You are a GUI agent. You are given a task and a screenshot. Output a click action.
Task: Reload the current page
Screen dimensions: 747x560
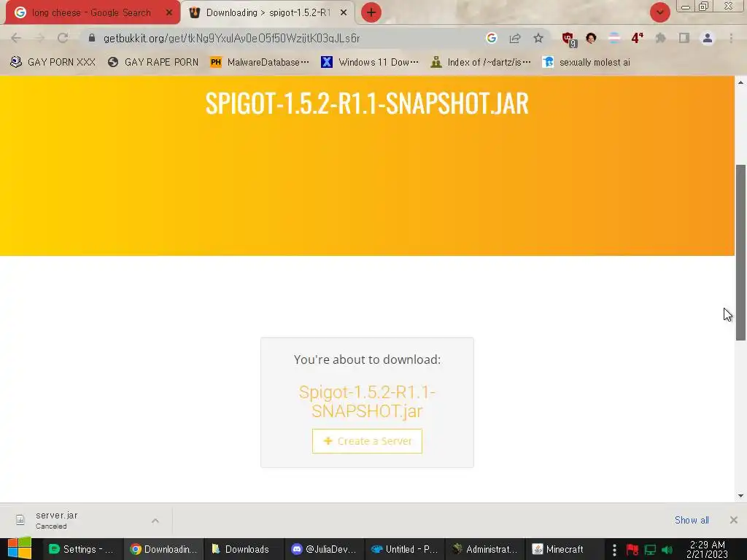[x=63, y=38]
